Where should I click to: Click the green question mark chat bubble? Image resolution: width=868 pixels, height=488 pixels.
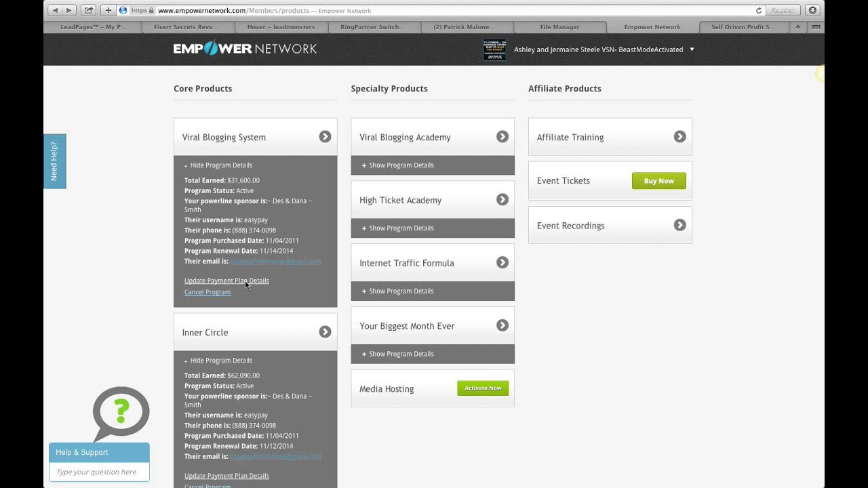click(121, 413)
